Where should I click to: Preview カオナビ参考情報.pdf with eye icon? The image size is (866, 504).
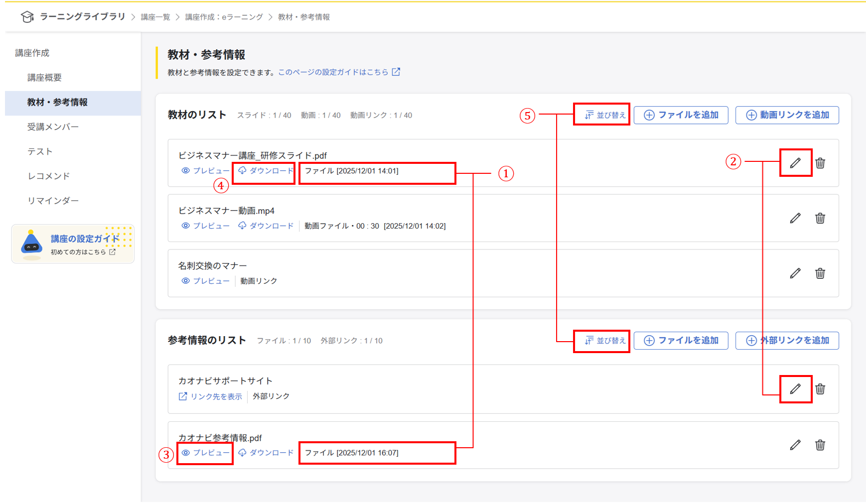(205, 453)
